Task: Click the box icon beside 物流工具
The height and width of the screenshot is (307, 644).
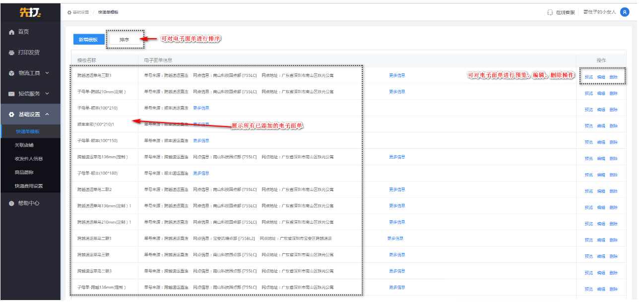Action: point(12,73)
